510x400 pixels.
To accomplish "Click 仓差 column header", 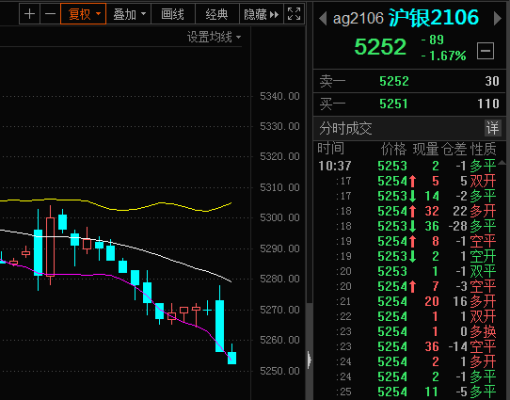I will [454, 149].
